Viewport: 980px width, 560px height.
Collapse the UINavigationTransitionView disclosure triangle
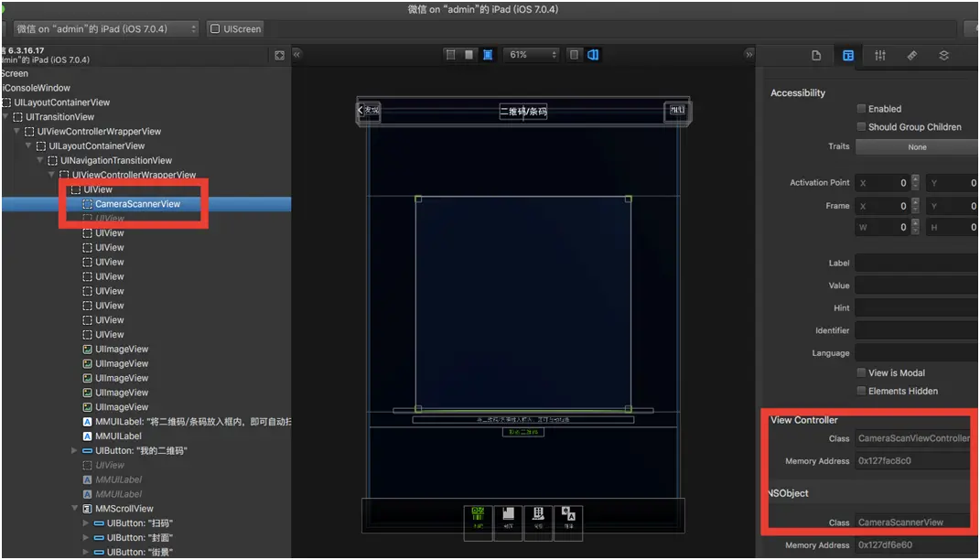(40, 161)
